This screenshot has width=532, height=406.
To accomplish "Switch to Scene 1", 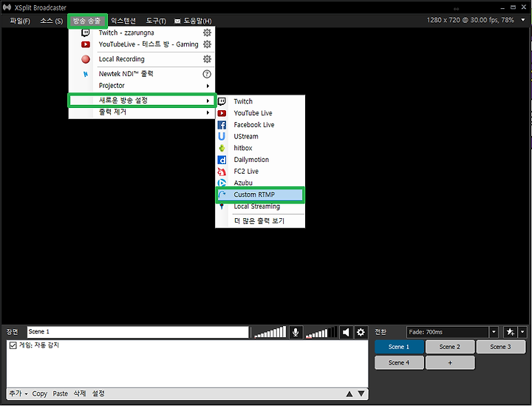I will tap(399, 347).
